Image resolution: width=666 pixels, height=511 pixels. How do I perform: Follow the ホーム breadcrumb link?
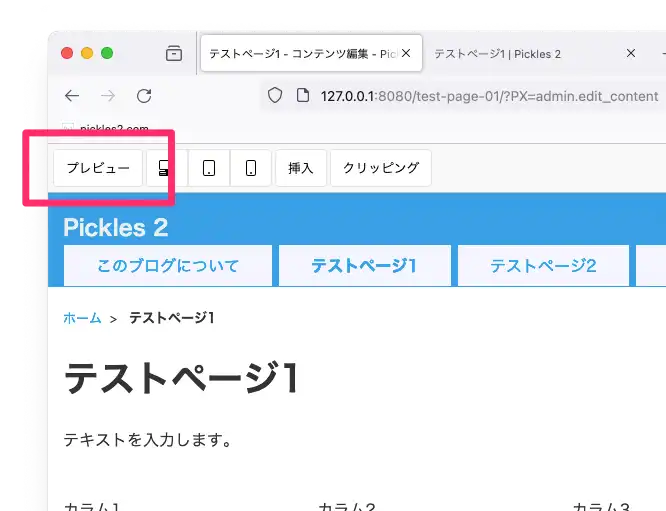pos(82,318)
